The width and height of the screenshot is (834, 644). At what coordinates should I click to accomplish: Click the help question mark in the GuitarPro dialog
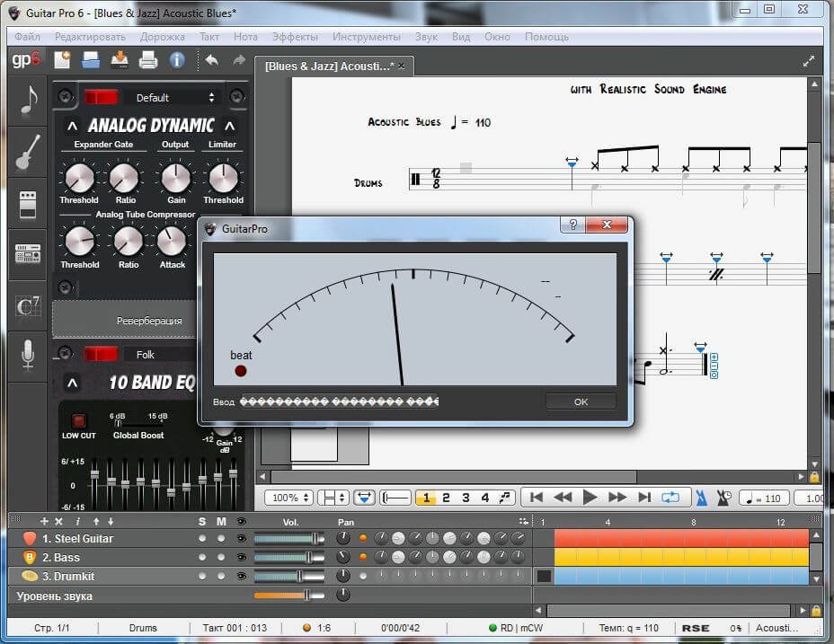pyautogui.click(x=572, y=225)
